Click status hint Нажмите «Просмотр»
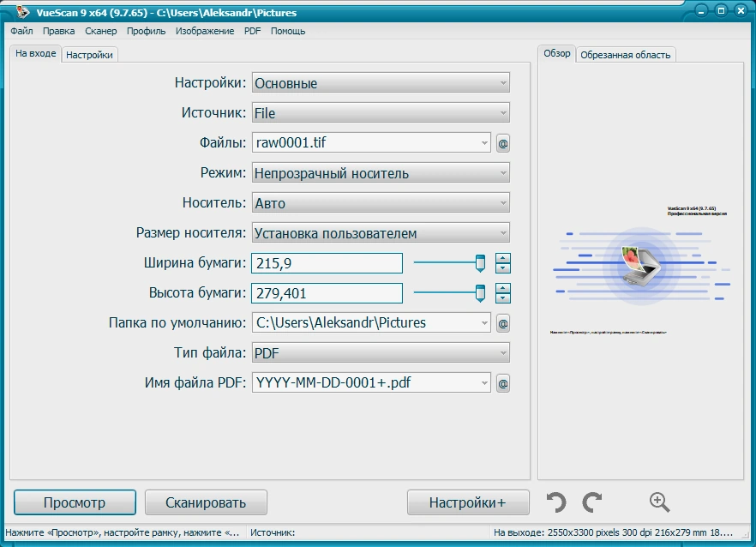 pos(122,532)
